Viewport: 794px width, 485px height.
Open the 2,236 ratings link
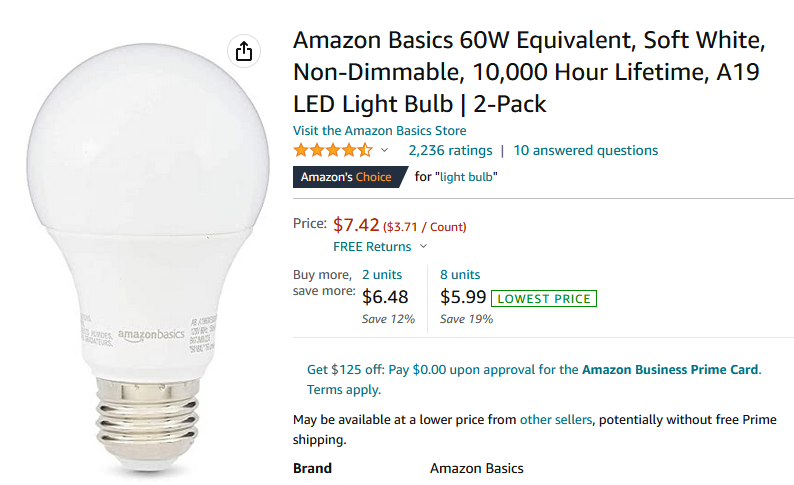(x=450, y=151)
